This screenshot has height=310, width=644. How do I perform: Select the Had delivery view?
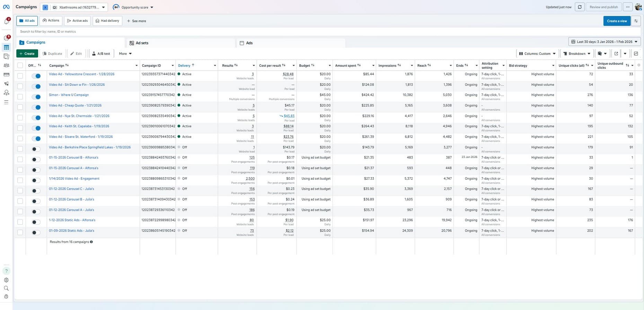pyautogui.click(x=107, y=21)
